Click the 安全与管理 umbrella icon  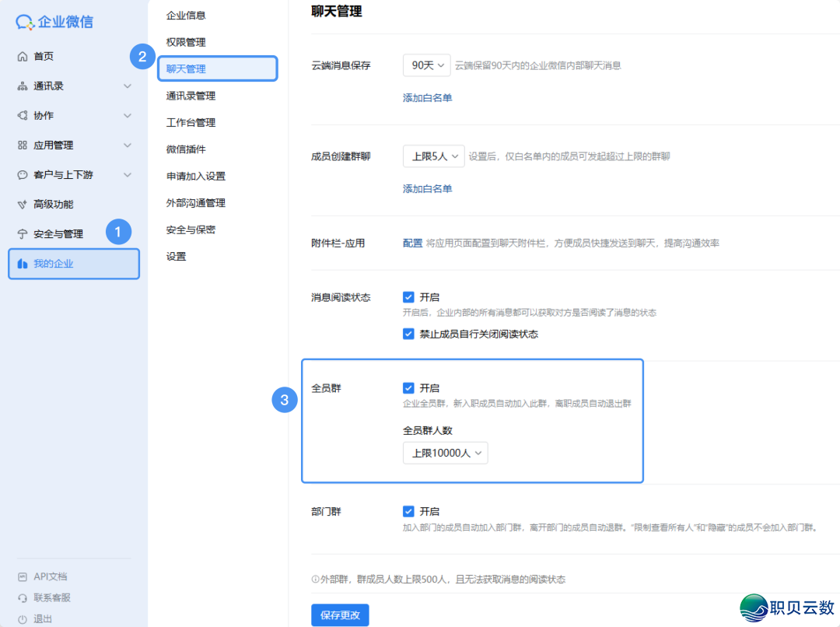[22, 234]
